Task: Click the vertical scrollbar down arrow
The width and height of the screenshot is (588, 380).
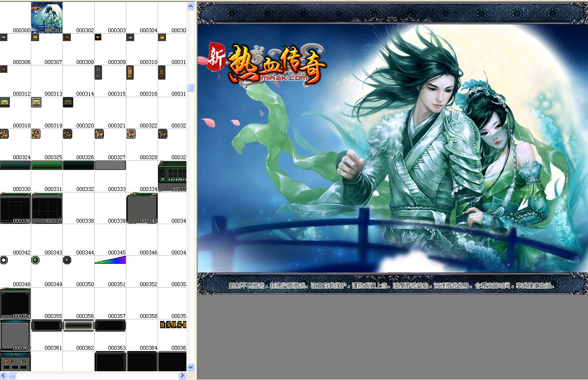Action: click(191, 367)
